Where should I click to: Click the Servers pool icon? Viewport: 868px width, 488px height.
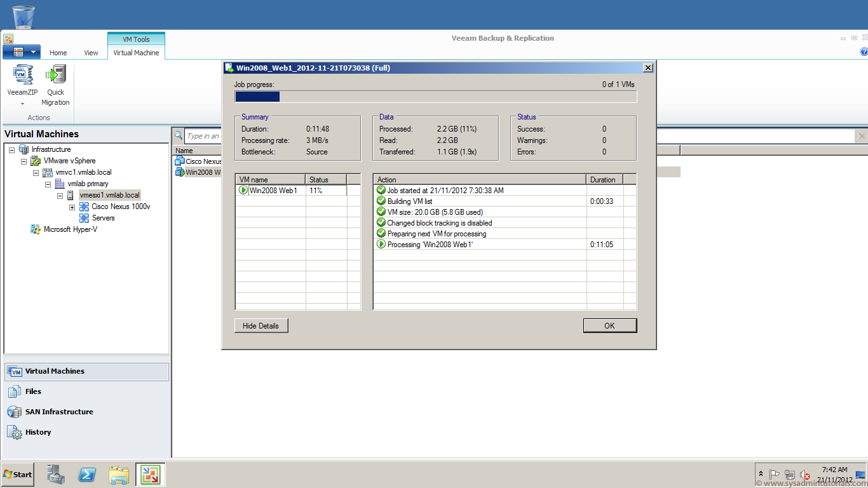click(x=84, y=218)
